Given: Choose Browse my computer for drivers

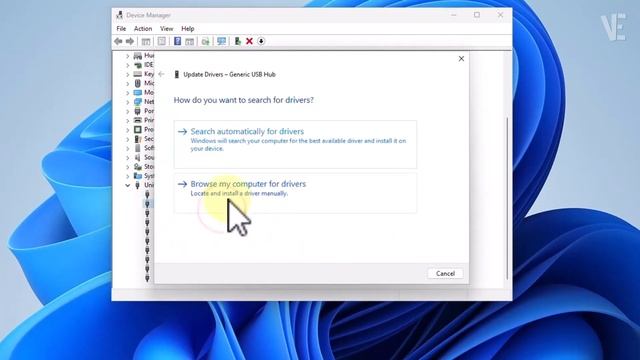Looking at the screenshot, I should pos(295,193).
